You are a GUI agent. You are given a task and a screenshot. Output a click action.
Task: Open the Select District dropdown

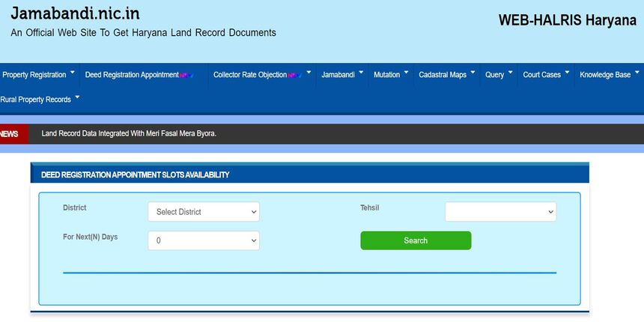[x=203, y=212]
